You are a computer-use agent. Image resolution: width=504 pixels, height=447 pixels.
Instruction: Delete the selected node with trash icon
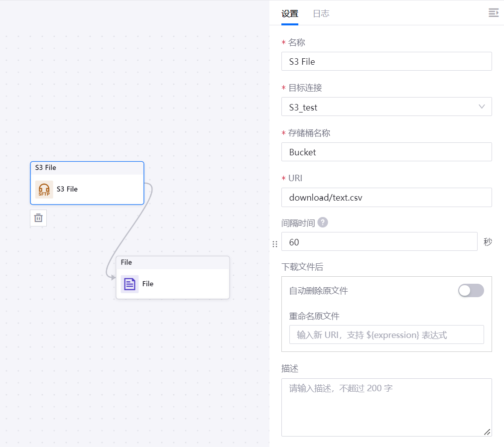coord(38,218)
